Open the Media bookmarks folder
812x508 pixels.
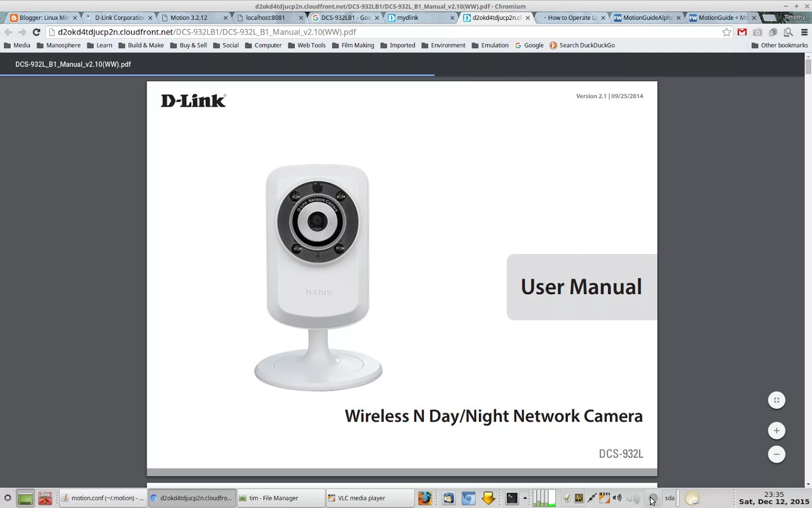17,45
